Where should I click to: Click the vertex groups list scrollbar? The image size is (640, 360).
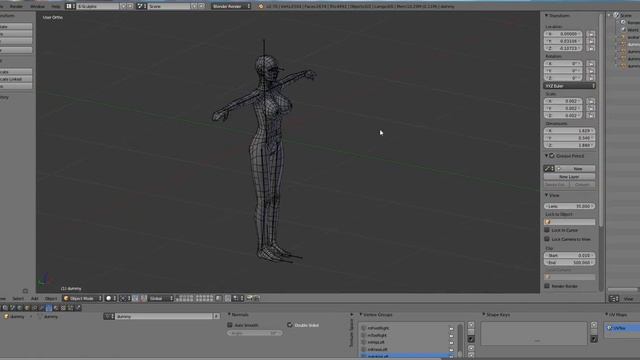(x=460, y=340)
